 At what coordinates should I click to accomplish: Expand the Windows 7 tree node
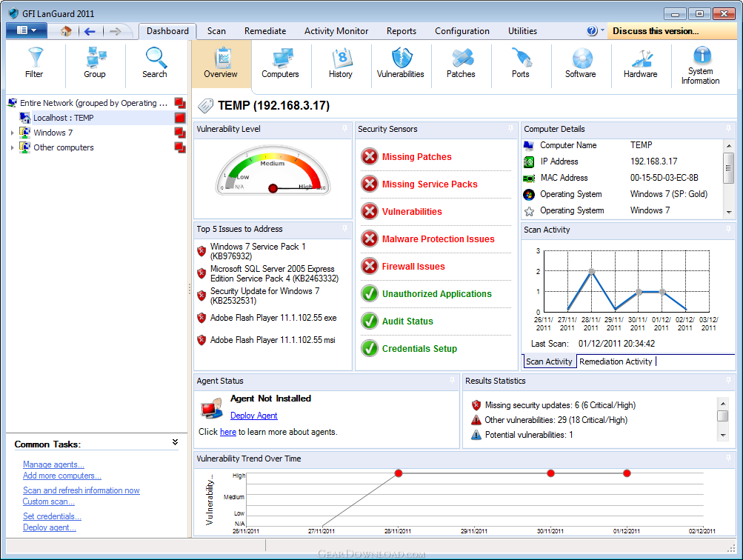[13, 133]
